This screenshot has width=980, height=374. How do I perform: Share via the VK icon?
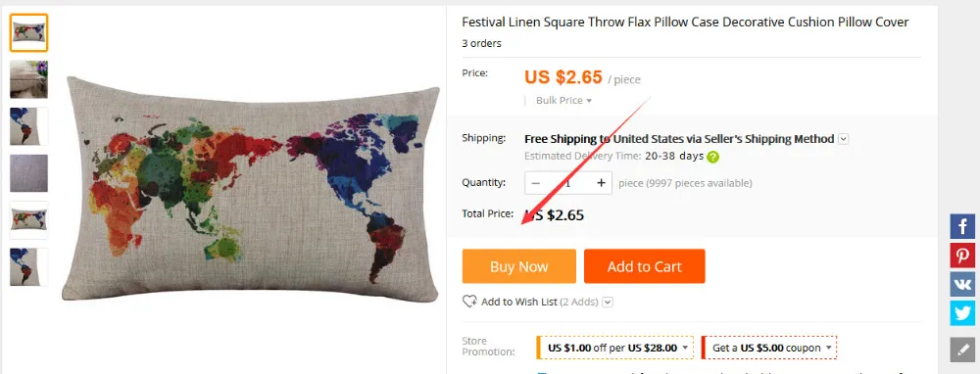962,284
